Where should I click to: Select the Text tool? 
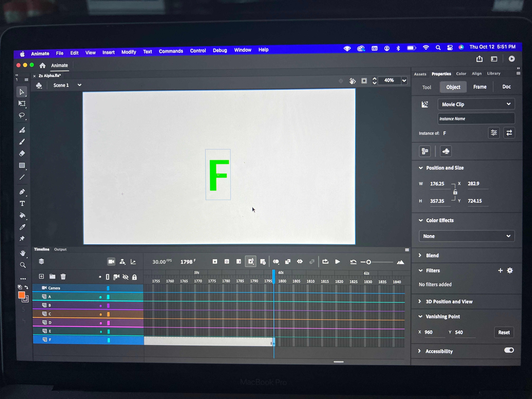coord(22,203)
